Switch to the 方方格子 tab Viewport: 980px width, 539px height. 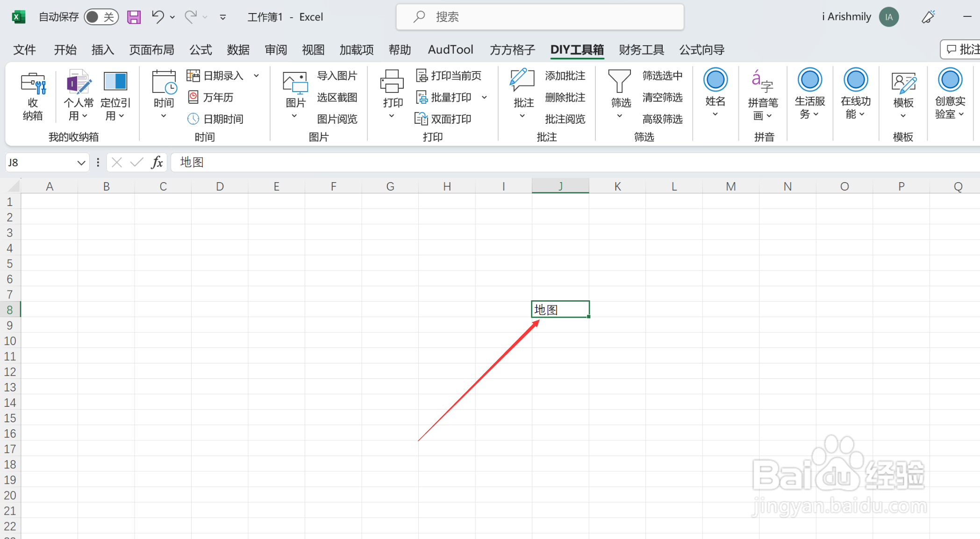[512, 50]
